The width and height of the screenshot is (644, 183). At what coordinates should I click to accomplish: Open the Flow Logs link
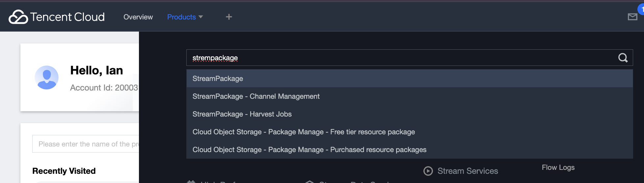pos(558,168)
